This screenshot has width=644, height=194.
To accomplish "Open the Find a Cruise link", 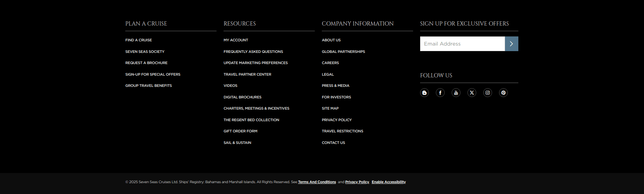I will pos(139,40).
